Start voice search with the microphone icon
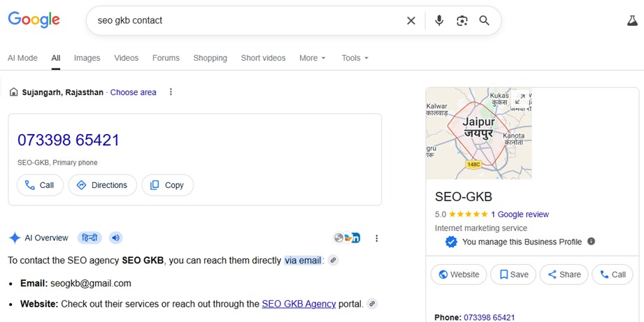Screen dimensions: 644x322 439,20
